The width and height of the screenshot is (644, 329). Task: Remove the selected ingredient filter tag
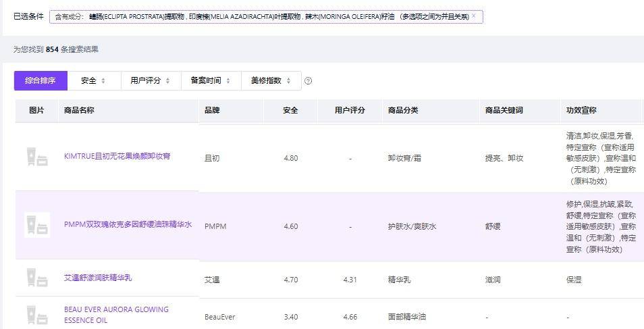(x=473, y=16)
